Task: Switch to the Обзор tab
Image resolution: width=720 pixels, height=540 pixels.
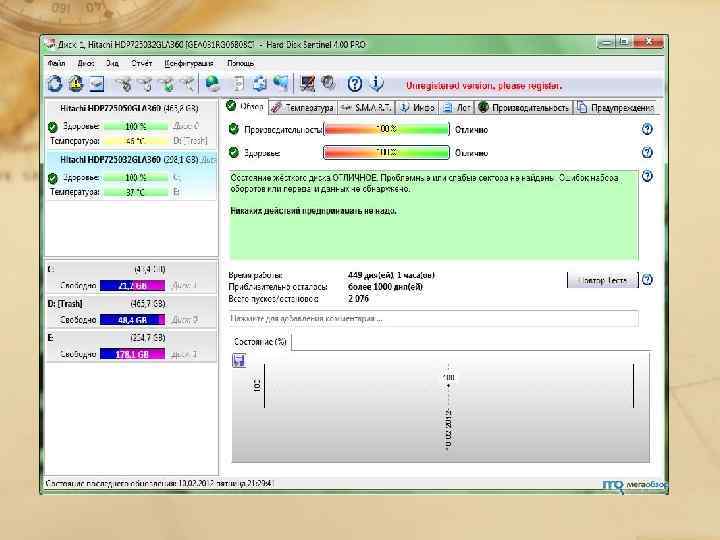Action: [245, 107]
